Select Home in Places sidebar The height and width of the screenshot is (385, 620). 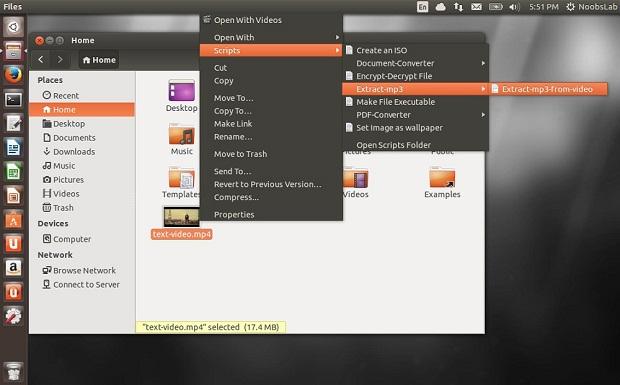click(x=82, y=109)
